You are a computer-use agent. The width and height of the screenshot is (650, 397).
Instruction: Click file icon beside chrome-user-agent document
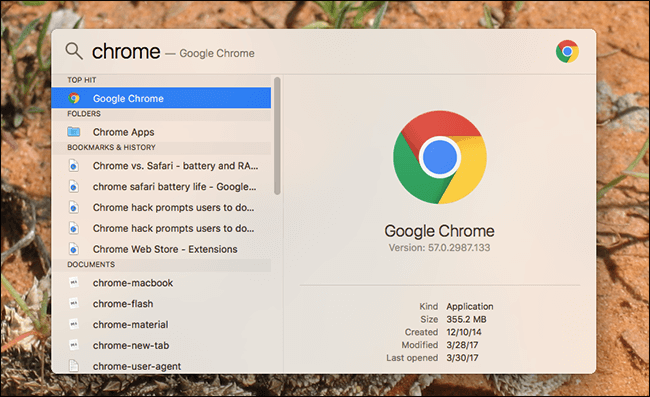[x=74, y=366]
